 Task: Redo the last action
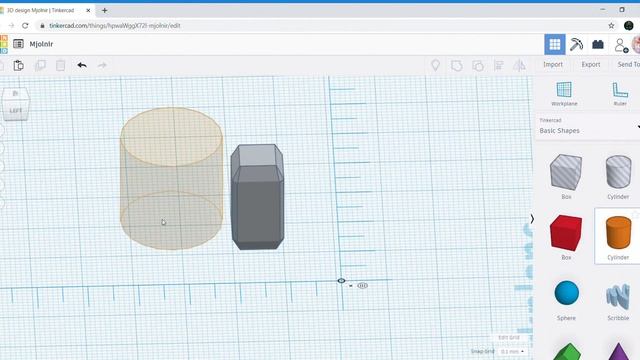[x=102, y=65]
